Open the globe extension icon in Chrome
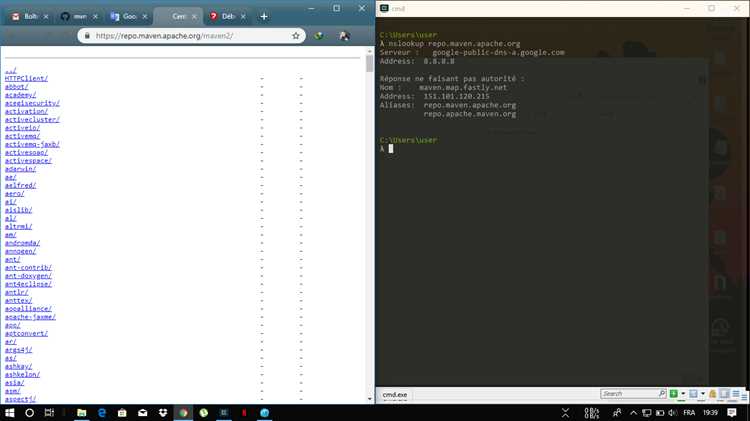 pos(319,36)
